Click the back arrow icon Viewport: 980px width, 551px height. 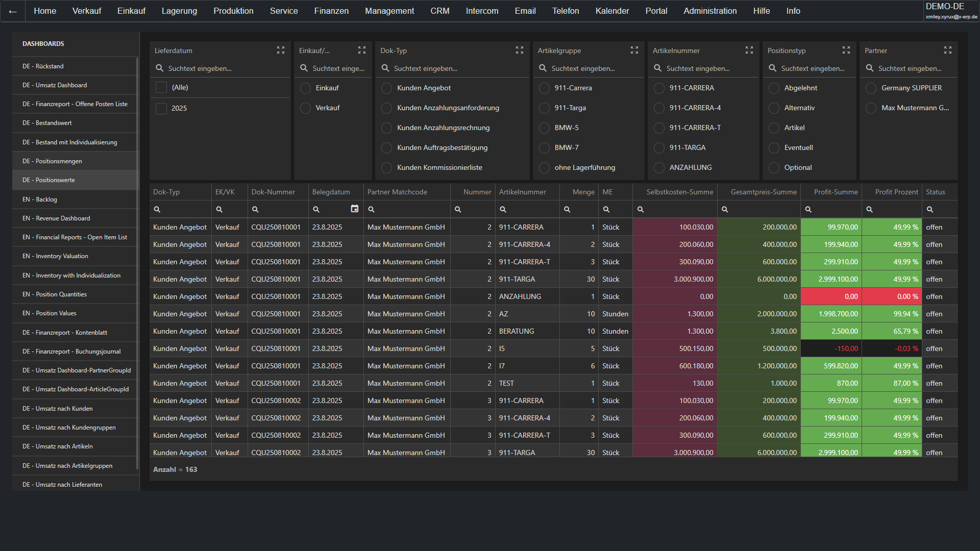(x=13, y=11)
